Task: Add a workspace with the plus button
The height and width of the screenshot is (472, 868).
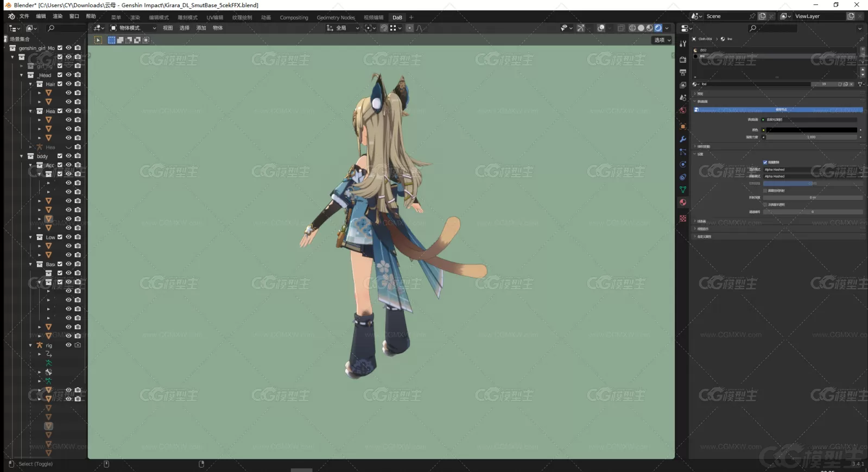Action: tap(411, 17)
